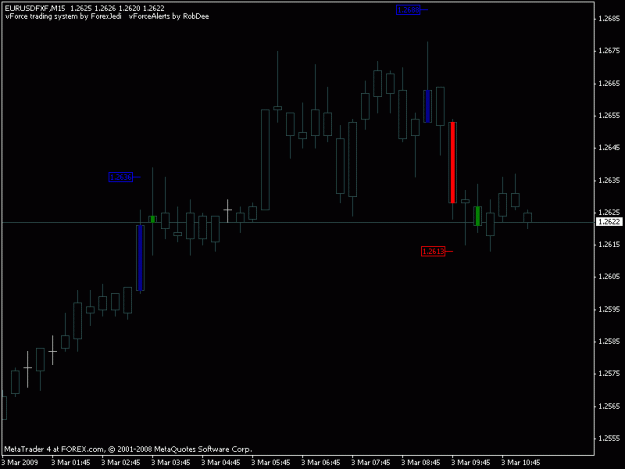Select the last candle at the right edge

tap(527, 218)
